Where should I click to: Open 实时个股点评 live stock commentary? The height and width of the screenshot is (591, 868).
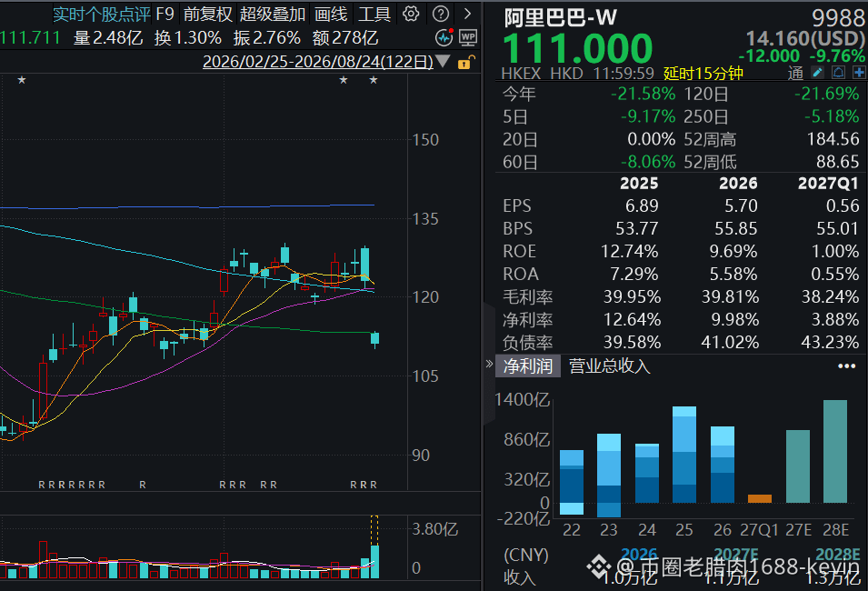coord(101,14)
